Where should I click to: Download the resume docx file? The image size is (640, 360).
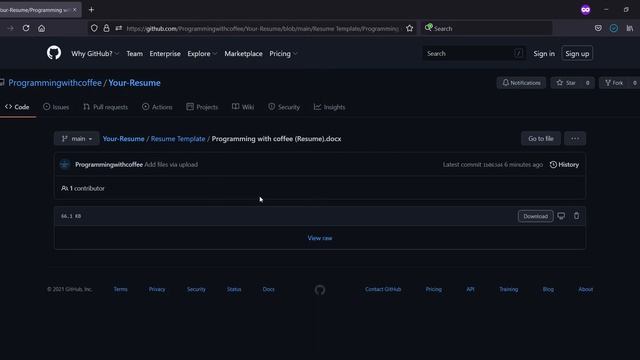[x=536, y=216]
